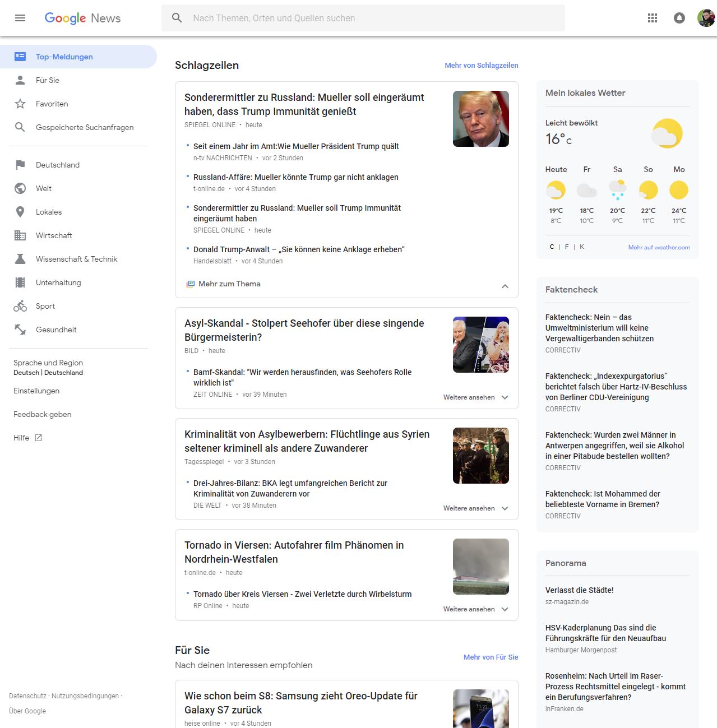Click the external link icon beside Hilfe
Screen dimensions: 717x728
[38, 438]
